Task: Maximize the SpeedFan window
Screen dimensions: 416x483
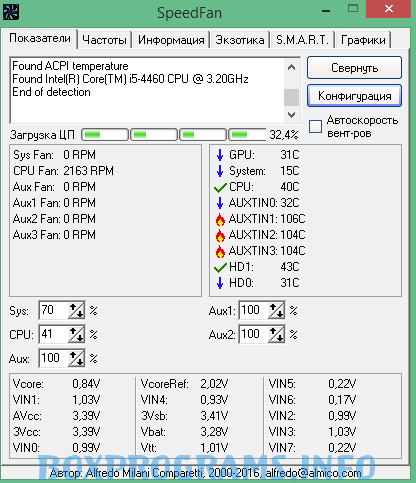Action: [353, 9]
